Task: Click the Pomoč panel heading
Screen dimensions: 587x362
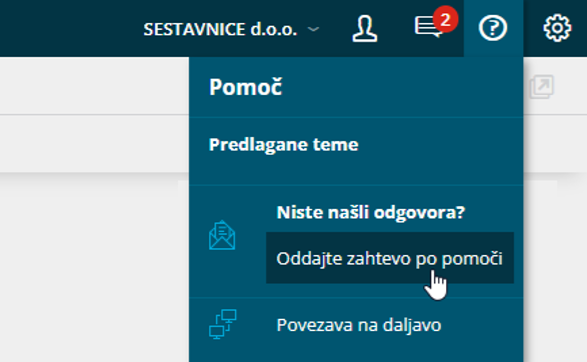Action: [246, 87]
